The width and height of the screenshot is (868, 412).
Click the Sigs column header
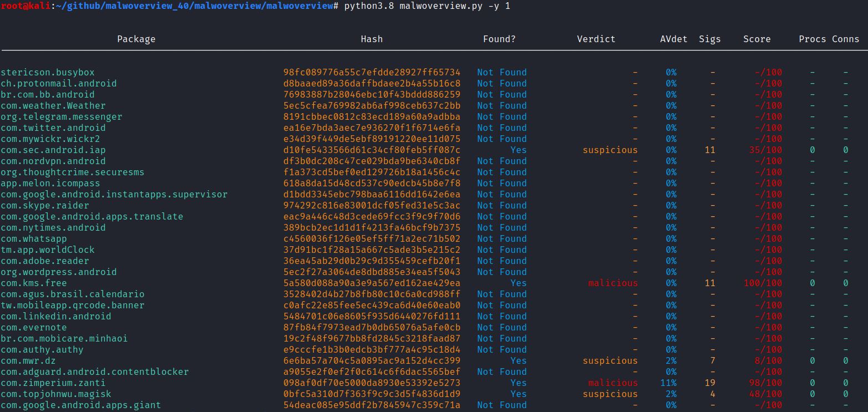tap(710, 39)
